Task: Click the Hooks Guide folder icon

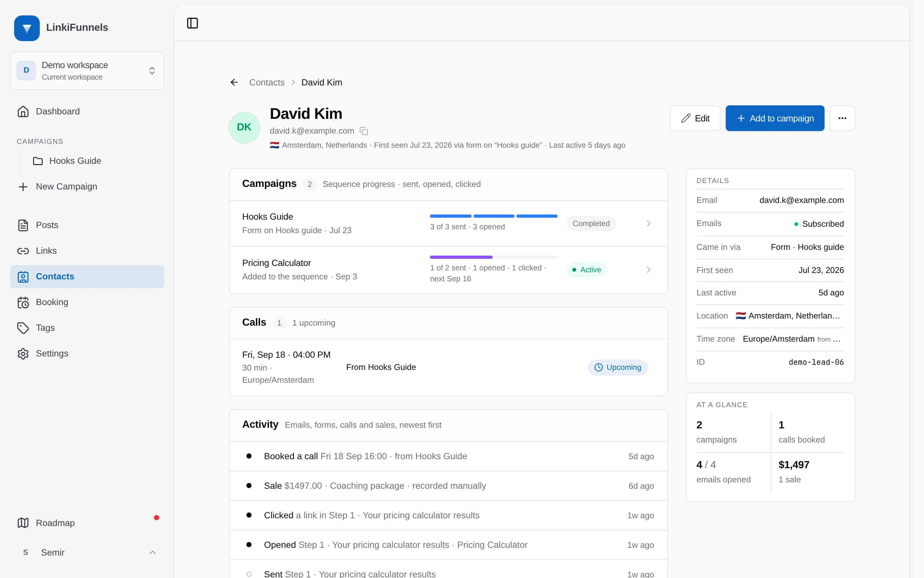Action: coord(38,161)
